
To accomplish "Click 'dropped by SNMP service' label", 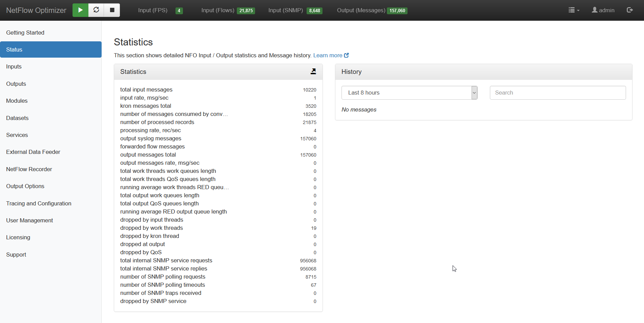I will [153, 301].
